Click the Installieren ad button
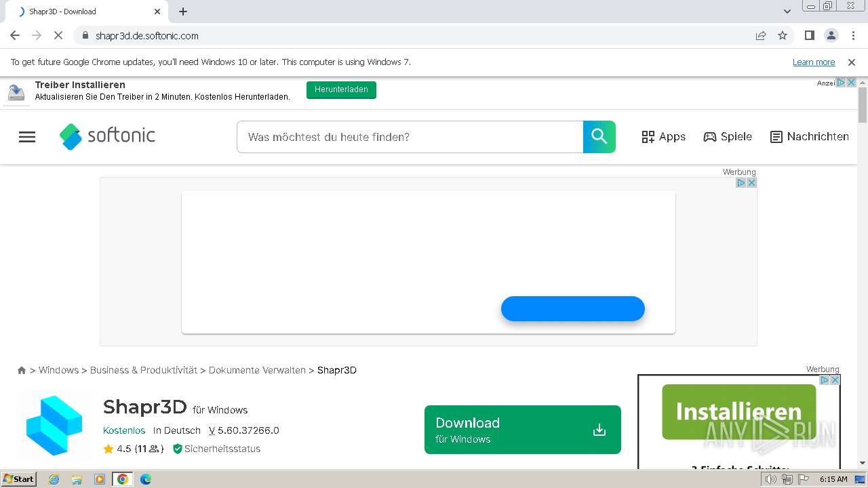Screen dimensions: 868x488 [x=738, y=411]
